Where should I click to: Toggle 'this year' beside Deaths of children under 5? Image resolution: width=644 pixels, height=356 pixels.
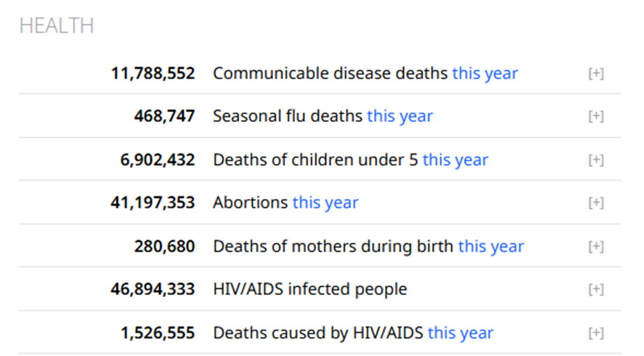coord(455,160)
